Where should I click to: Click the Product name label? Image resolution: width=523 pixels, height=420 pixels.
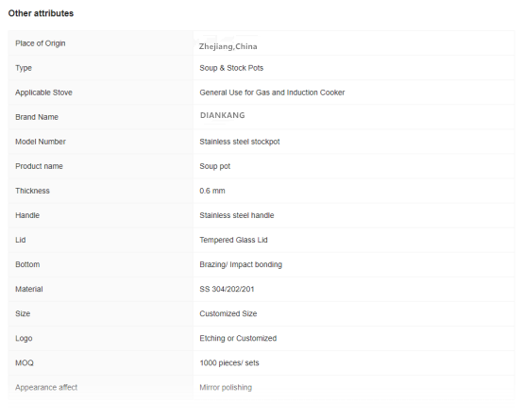pos(39,166)
